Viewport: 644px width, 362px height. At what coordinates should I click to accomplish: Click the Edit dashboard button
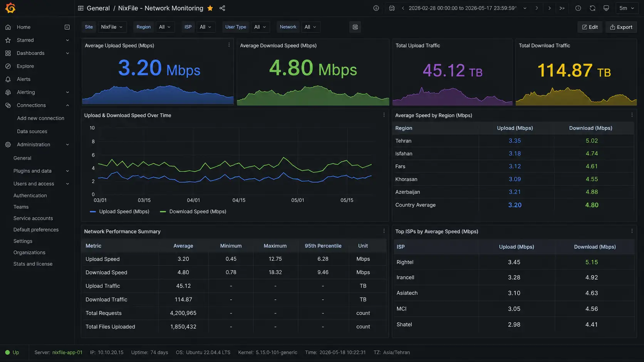[x=590, y=27]
